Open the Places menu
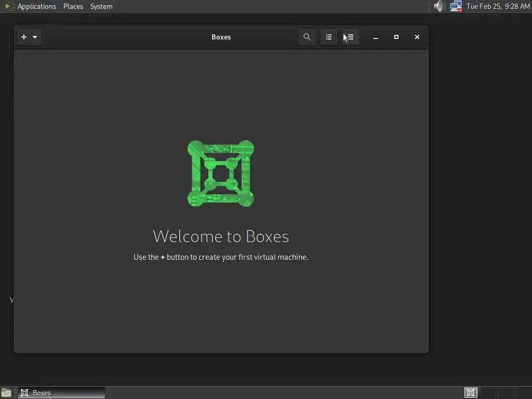 tap(73, 6)
